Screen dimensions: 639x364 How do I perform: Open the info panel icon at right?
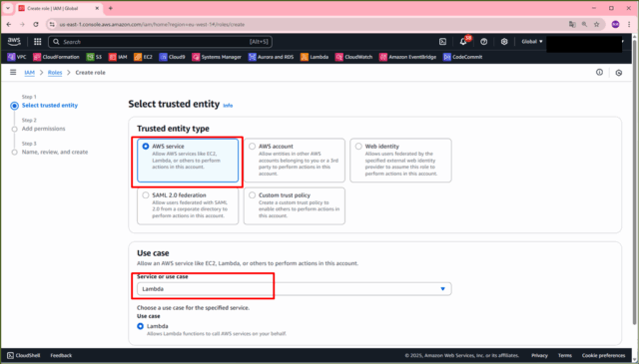599,72
